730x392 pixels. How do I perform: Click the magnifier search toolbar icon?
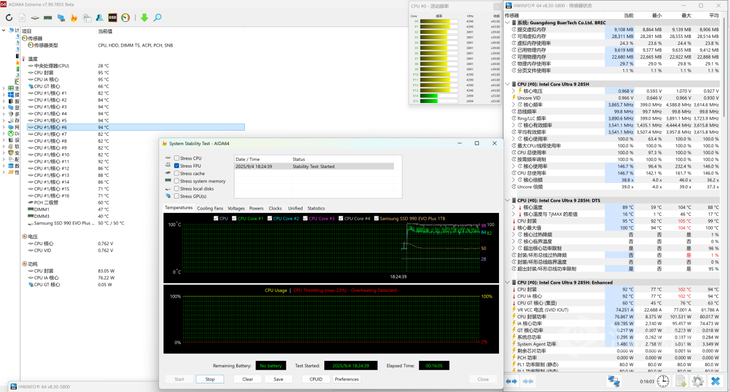(x=157, y=18)
